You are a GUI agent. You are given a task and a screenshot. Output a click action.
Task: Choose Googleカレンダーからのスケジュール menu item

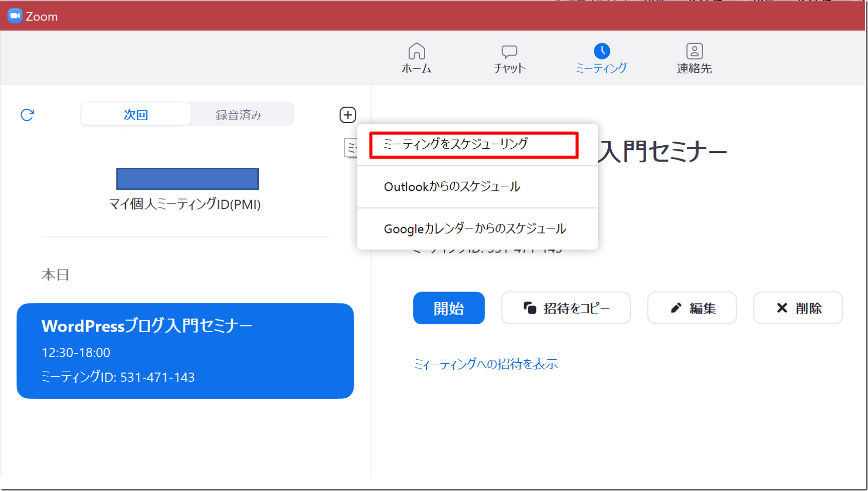pyautogui.click(x=477, y=229)
